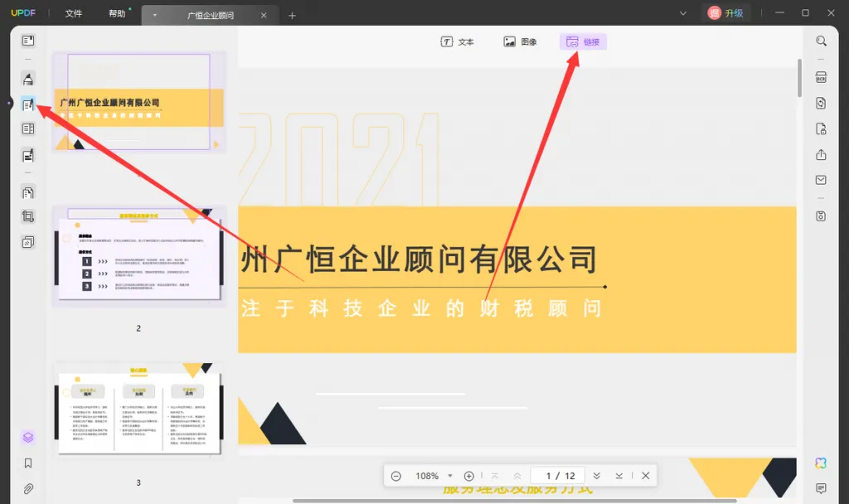Open the Convert PDF tool
The height and width of the screenshot is (504, 849).
[821, 103]
